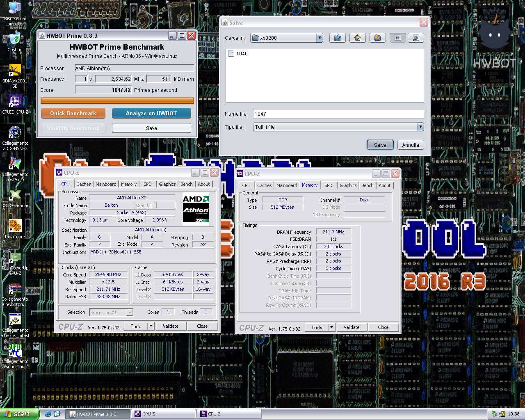
Task: Open About tab in left CPU-Z window
Action: click(204, 184)
